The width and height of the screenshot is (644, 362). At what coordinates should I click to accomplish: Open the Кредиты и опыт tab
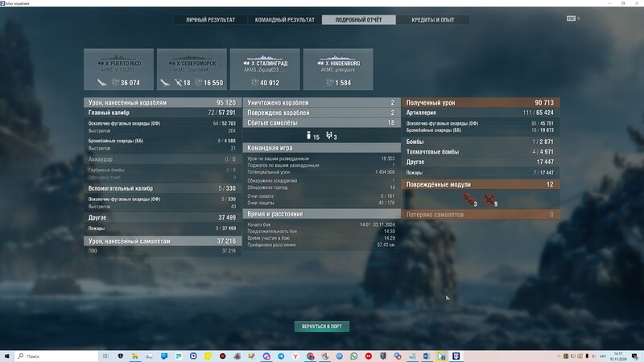433,19
